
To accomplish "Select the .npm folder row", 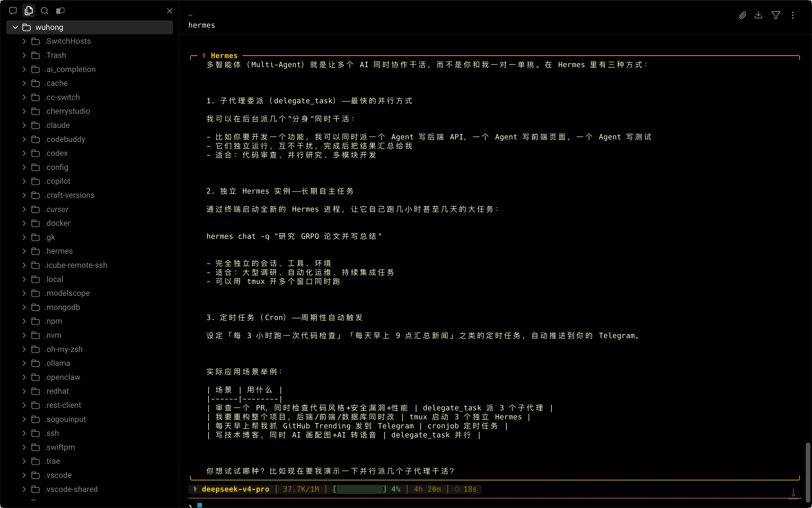I will pyautogui.click(x=90, y=321).
